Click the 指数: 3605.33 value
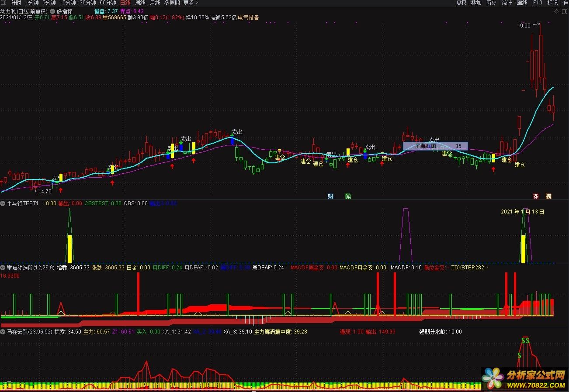 [x=73, y=268]
